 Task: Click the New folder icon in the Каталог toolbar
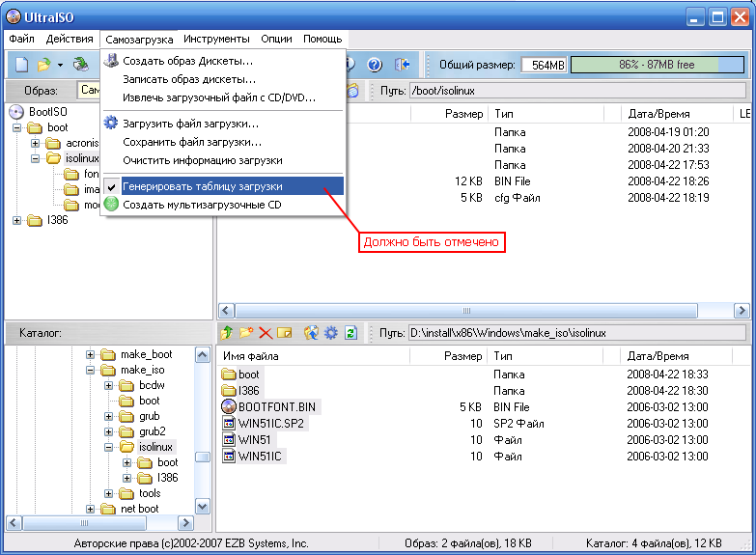click(246, 333)
